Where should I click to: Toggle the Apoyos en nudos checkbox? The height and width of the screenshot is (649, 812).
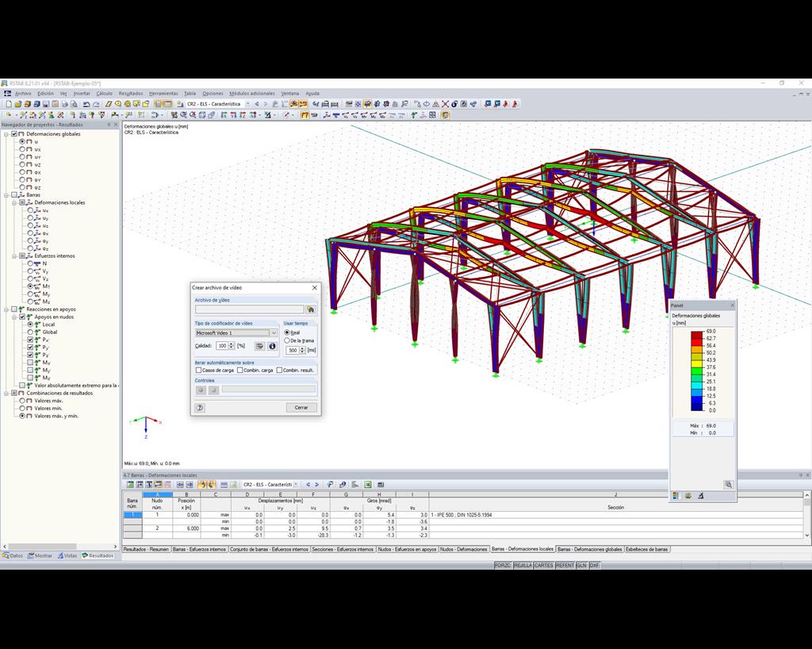pyautogui.click(x=22, y=317)
